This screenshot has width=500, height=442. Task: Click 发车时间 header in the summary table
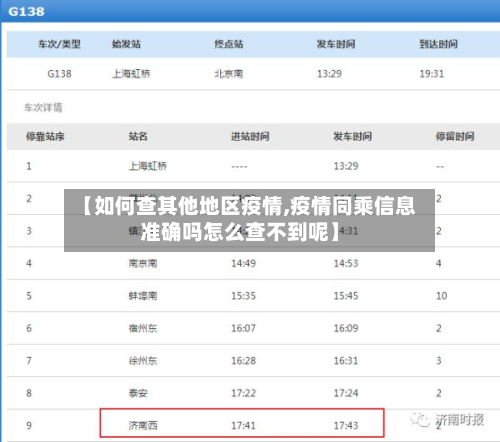click(x=336, y=44)
